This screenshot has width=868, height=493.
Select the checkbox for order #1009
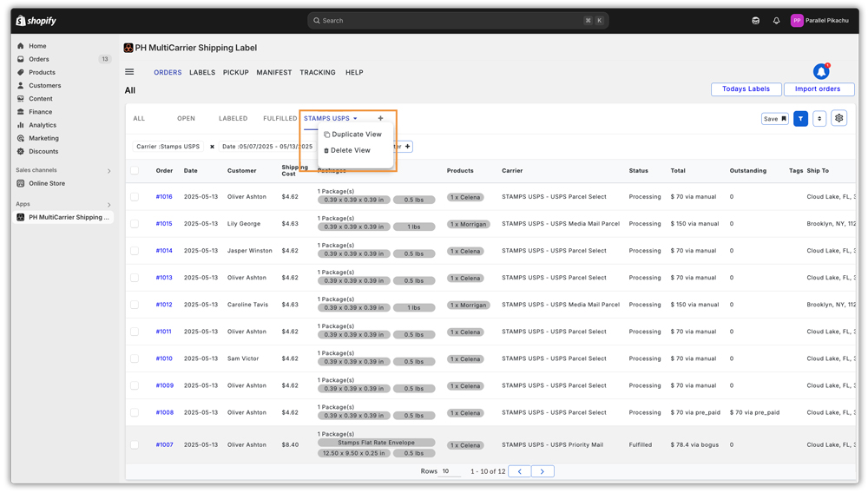(135, 385)
